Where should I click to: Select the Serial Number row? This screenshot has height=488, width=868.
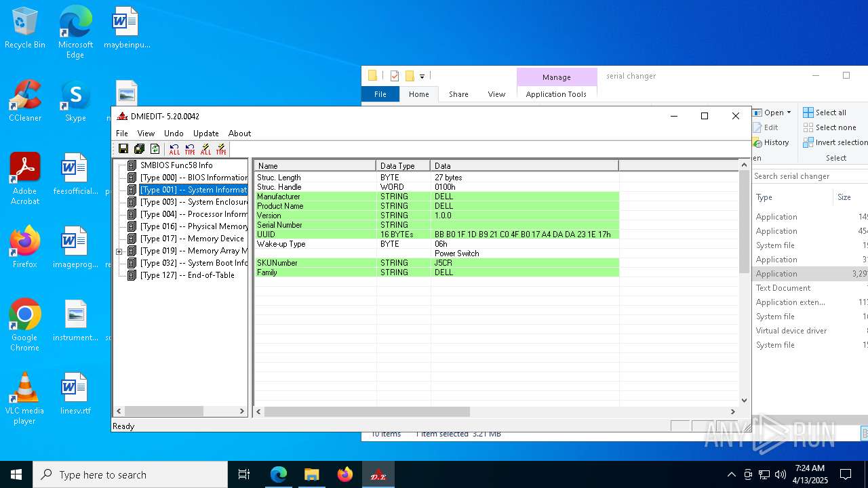click(437, 225)
